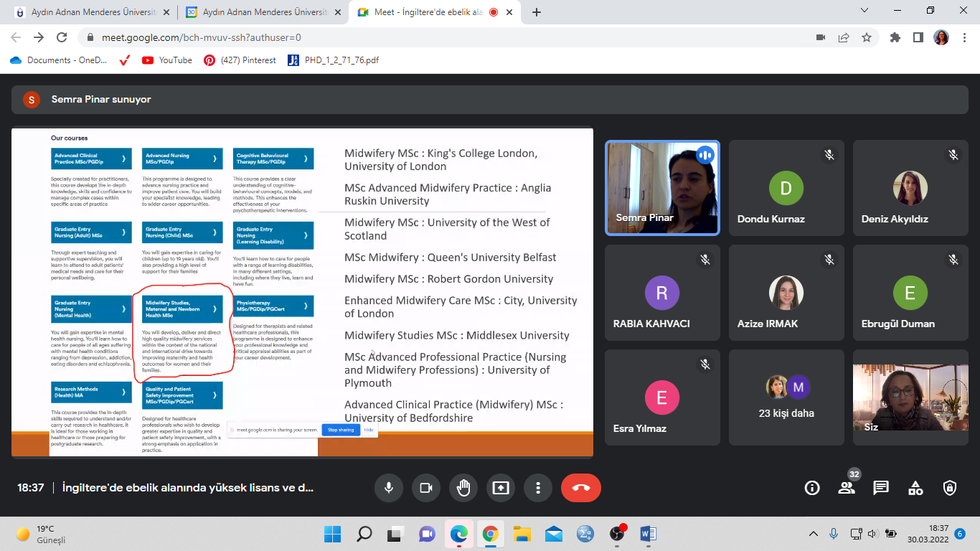Open the chat messages panel

[x=881, y=488]
